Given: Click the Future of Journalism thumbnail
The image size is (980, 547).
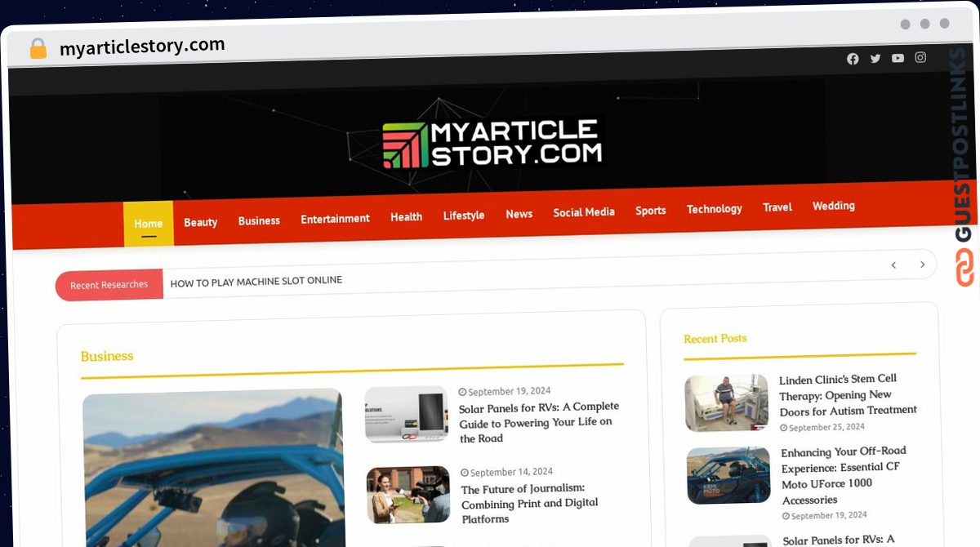Looking at the screenshot, I should tap(408, 495).
